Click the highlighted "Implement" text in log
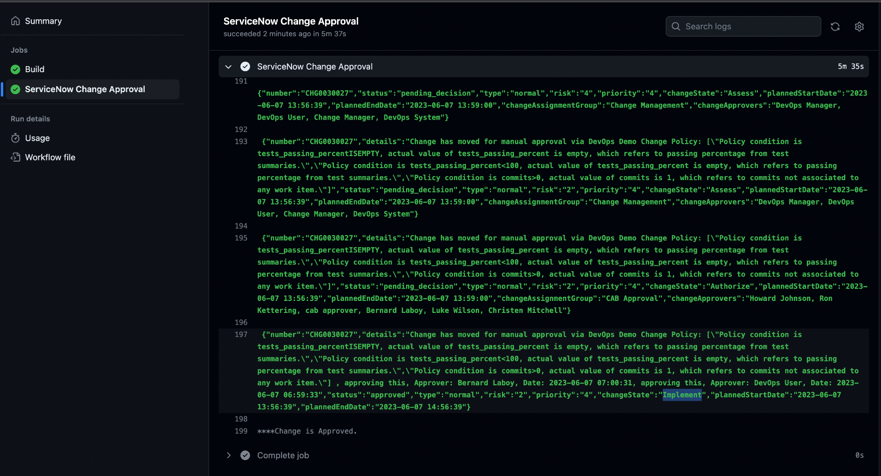881x476 pixels. [682, 395]
